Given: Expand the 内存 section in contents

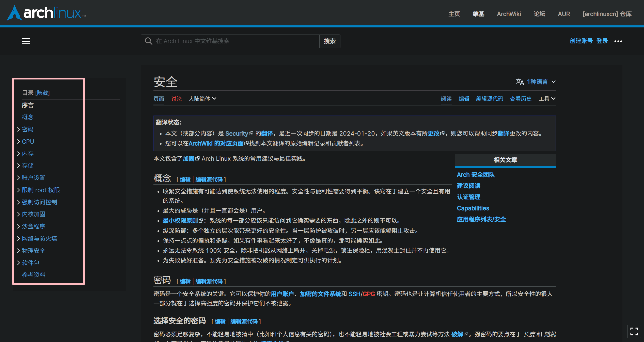Looking at the screenshot, I should [x=19, y=154].
